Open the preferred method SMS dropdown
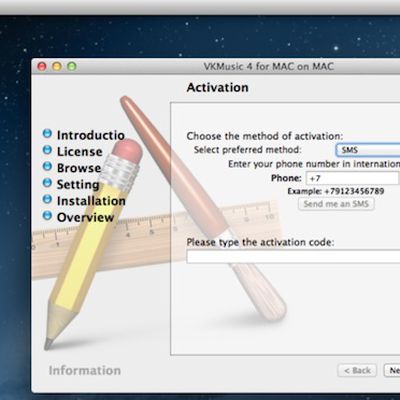The image size is (400, 400). pos(368,150)
